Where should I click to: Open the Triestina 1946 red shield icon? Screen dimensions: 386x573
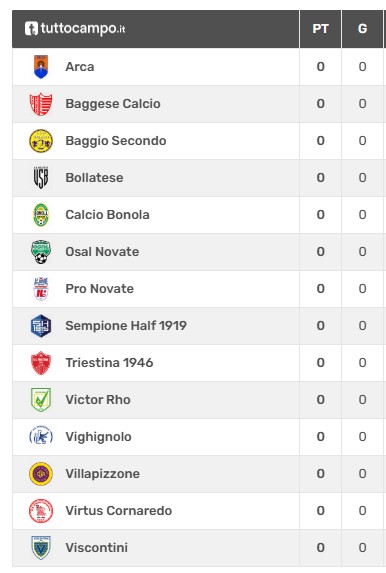tap(41, 363)
